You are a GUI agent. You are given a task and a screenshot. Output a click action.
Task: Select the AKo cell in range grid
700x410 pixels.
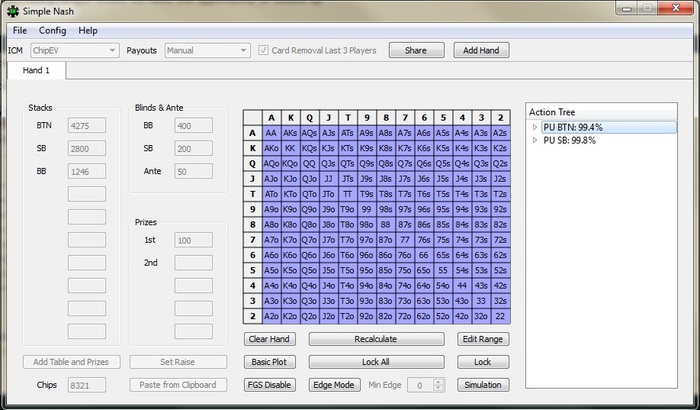tap(271, 148)
